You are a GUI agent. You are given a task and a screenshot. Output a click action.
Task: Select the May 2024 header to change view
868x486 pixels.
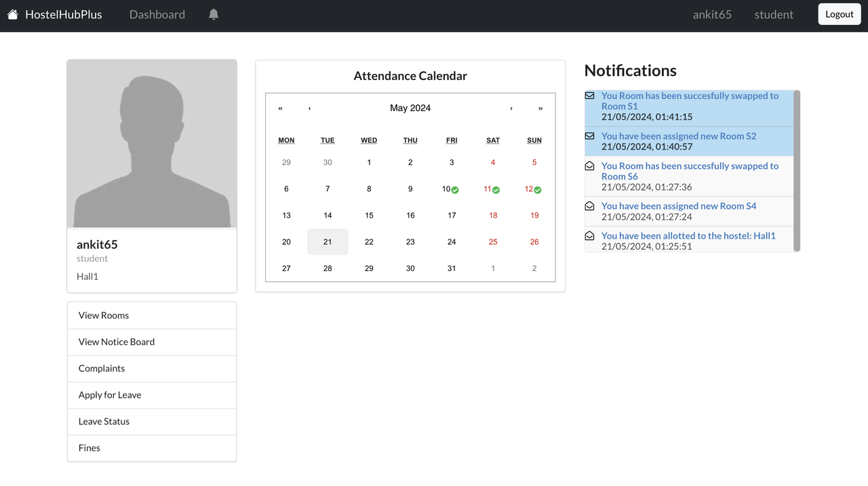click(410, 108)
